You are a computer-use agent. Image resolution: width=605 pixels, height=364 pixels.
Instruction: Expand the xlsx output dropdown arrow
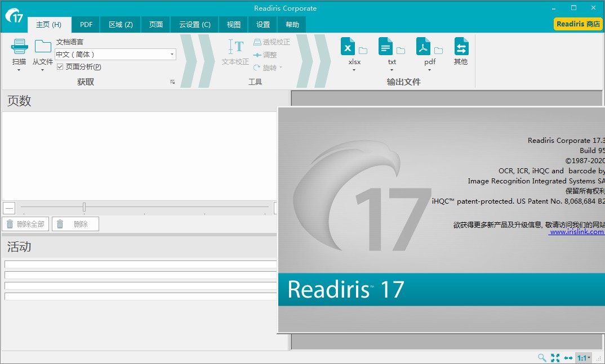point(354,70)
